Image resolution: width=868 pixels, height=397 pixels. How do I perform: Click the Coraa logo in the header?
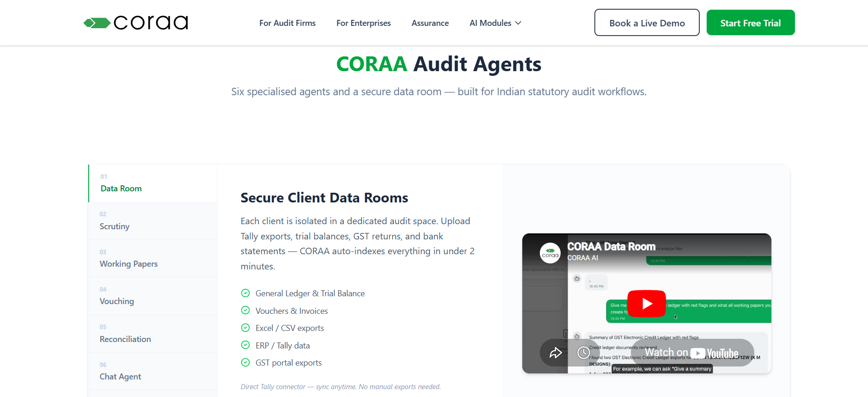click(x=136, y=23)
